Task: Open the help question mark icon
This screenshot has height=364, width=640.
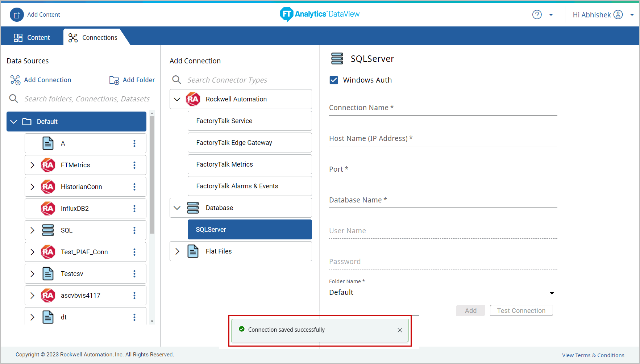Action: [x=537, y=15]
